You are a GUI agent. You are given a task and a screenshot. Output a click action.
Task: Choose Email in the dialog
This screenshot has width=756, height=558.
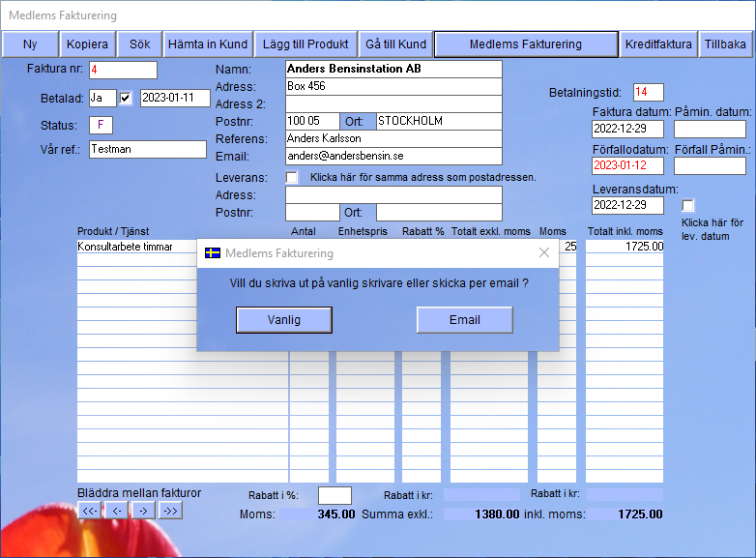464,320
